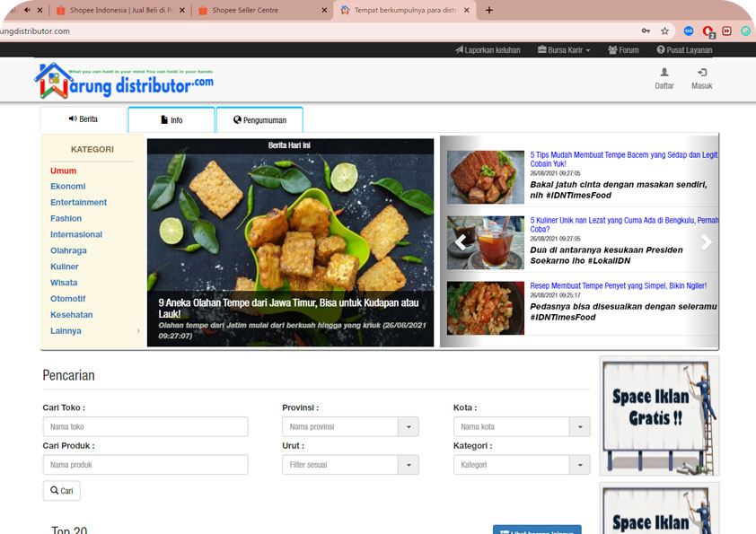Focus the Nama toko search field

tap(145, 426)
